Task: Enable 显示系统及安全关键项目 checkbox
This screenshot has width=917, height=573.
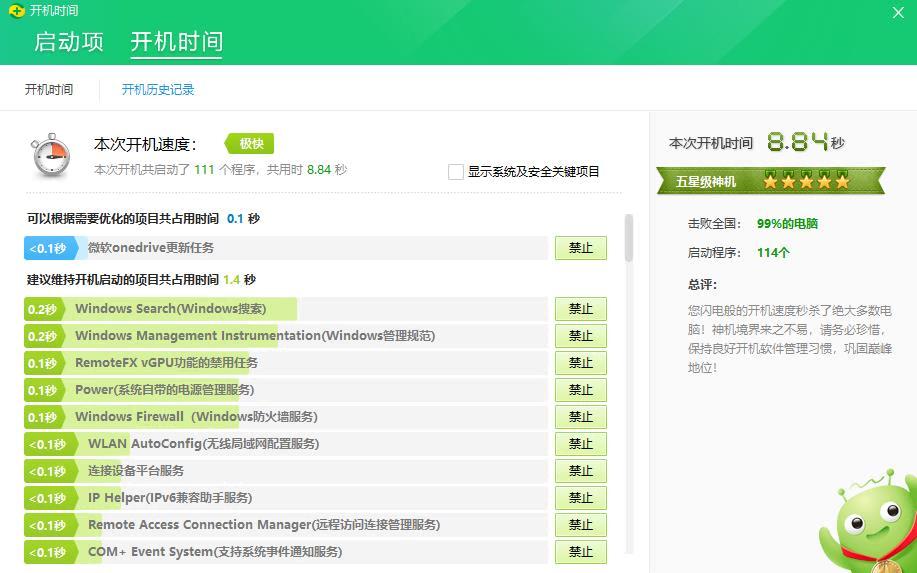Action: (x=456, y=172)
